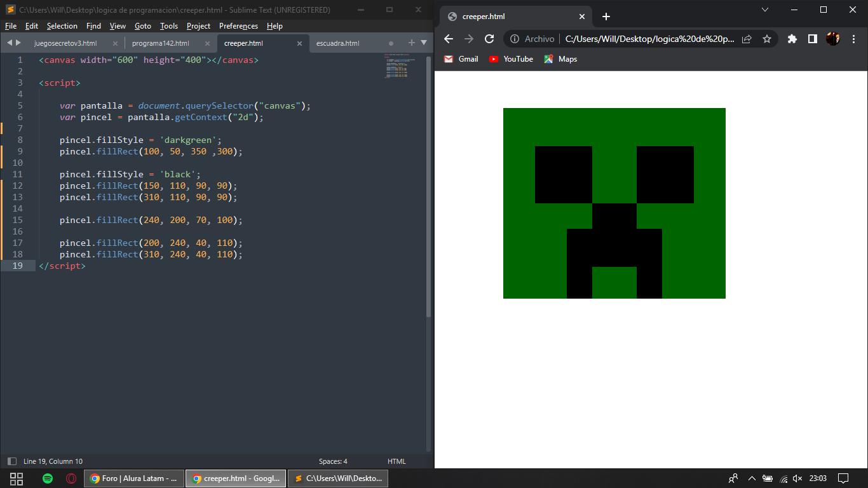
Task: Open the View menu
Action: point(118,26)
